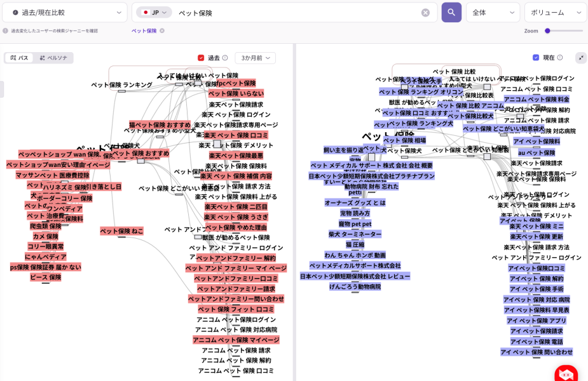Image resolution: width=588 pixels, height=381 pixels.
Task: Open the red chat widget icon
Action: [566, 373]
